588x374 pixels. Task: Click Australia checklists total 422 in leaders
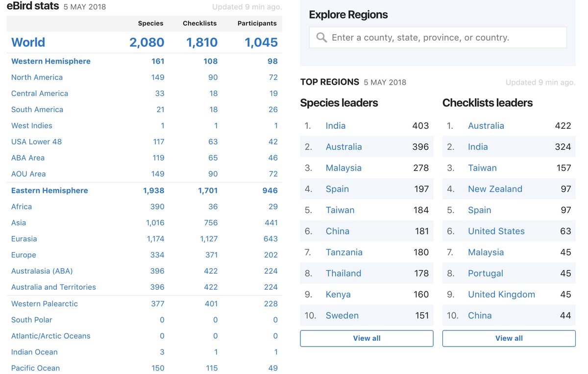click(563, 126)
